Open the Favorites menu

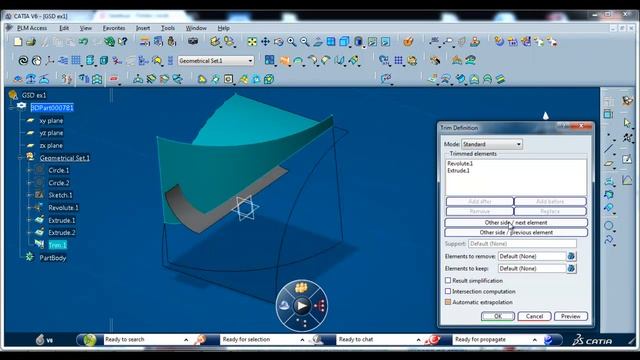[x=114, y=28]
